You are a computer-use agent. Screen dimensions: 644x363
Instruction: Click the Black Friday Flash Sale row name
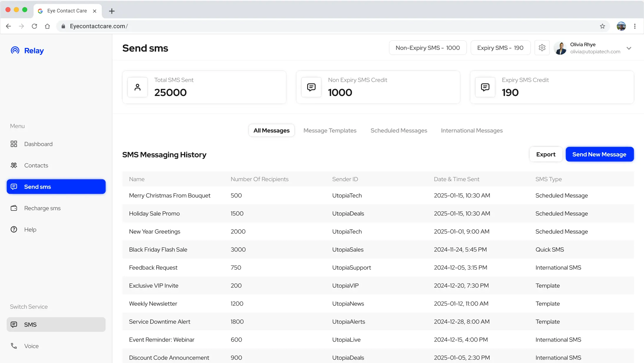[158, 250]
